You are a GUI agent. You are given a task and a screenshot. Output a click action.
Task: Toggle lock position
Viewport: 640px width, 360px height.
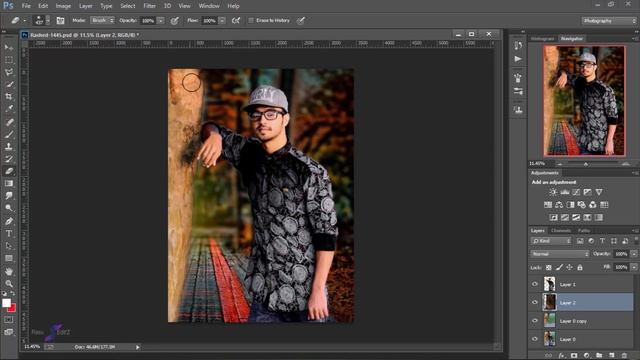click(569, 267)
